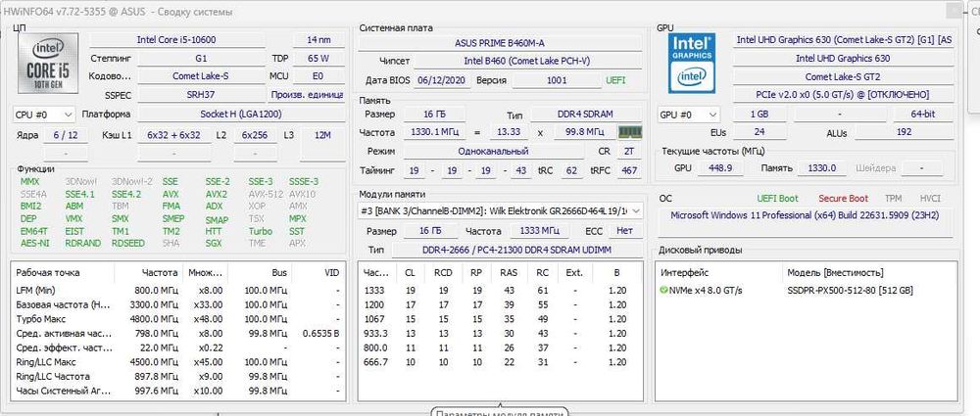Click the EUs value 24
This screenshot has width=980, height=416.
[x=759, y=132]
